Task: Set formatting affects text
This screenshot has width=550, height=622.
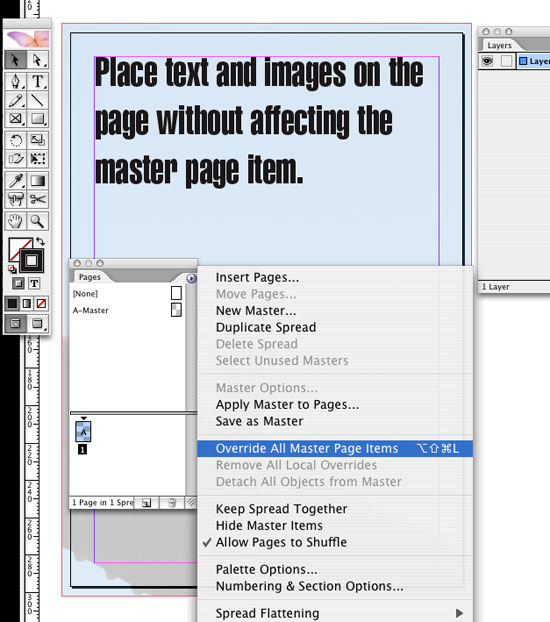Action: (34, 283)
